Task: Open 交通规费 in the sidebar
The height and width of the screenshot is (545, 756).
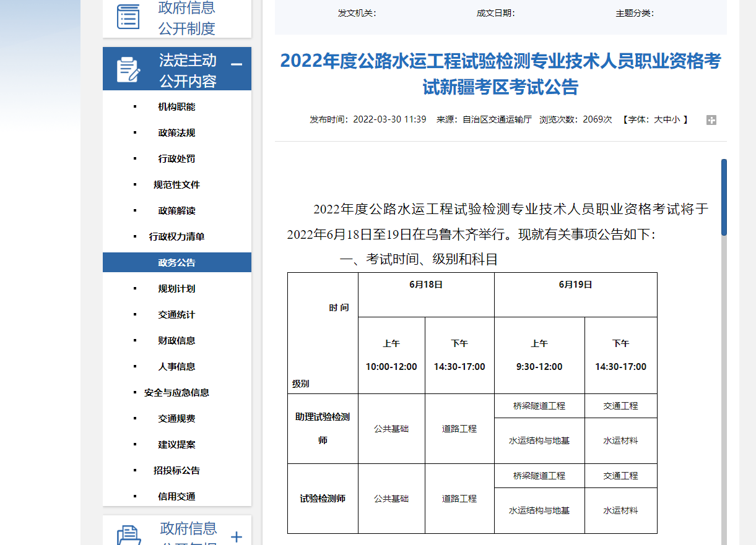Action: pyautogui.click(x=176, y=419)
